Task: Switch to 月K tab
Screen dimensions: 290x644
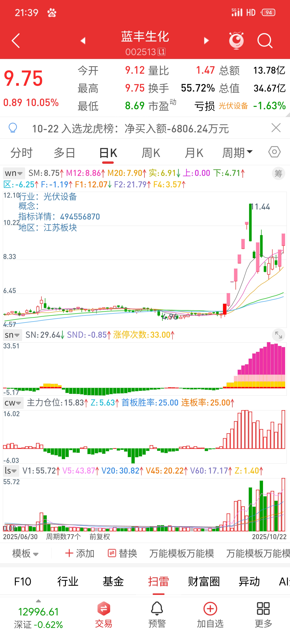Action: click(x=194, y=153)
